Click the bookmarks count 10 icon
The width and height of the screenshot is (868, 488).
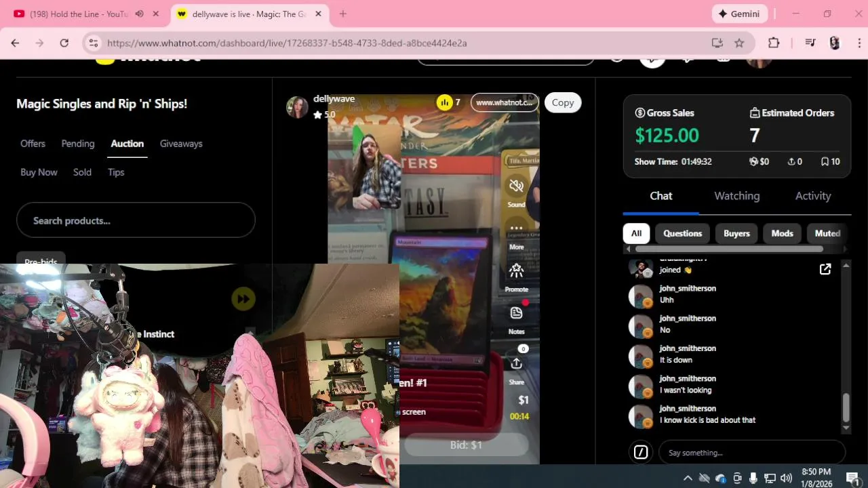(x=825, y=161)
